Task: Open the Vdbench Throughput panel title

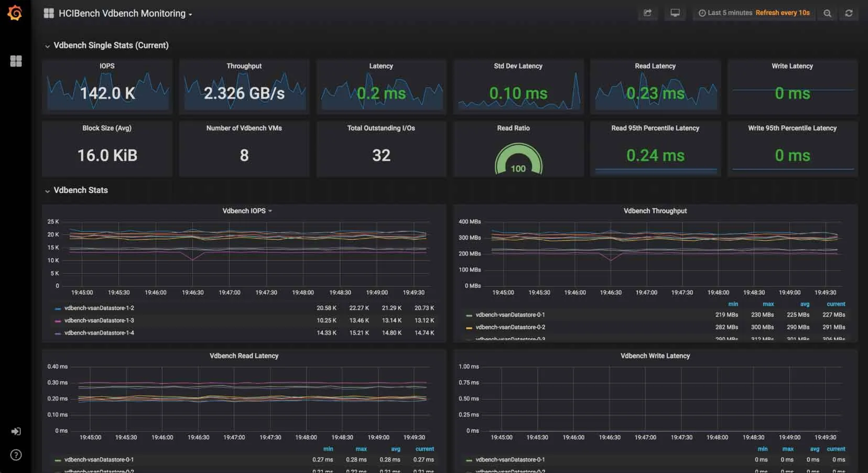Action: (655, 211)
